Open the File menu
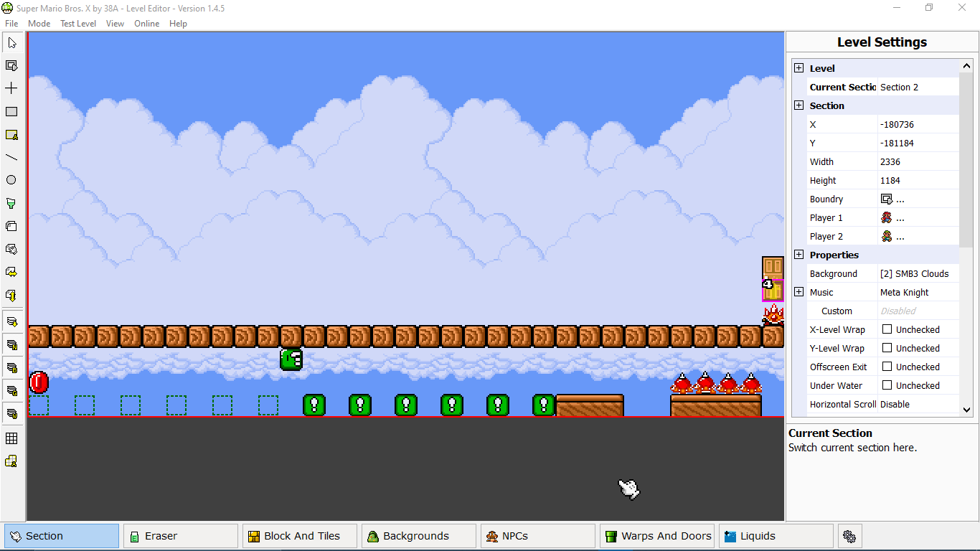Viewport: 980px width, 551px height. pos(11,24)
